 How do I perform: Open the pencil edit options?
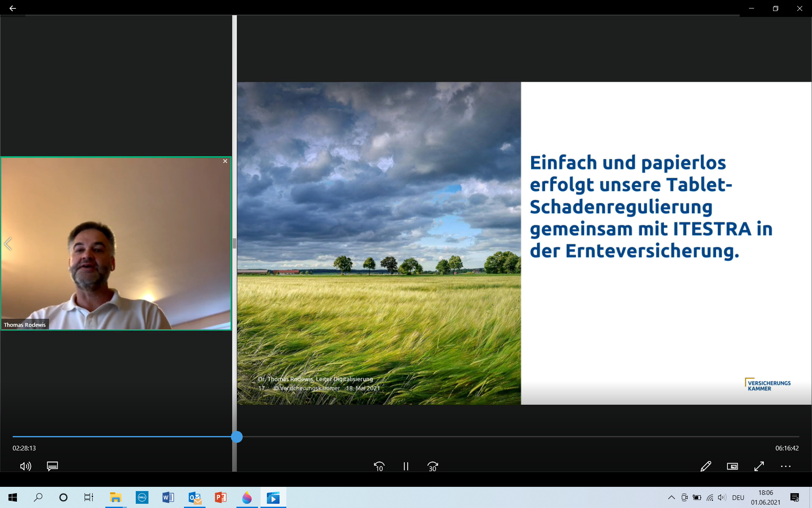coord(705,466)
